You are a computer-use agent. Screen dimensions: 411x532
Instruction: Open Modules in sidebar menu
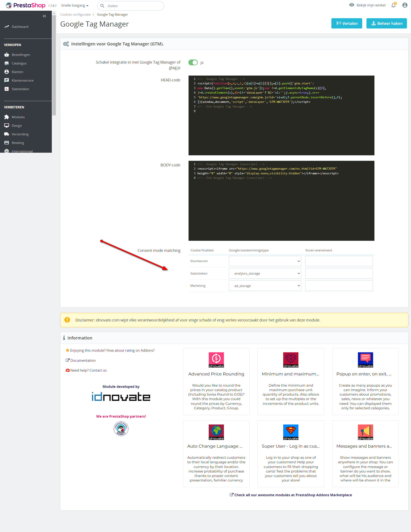click(18, 117)
